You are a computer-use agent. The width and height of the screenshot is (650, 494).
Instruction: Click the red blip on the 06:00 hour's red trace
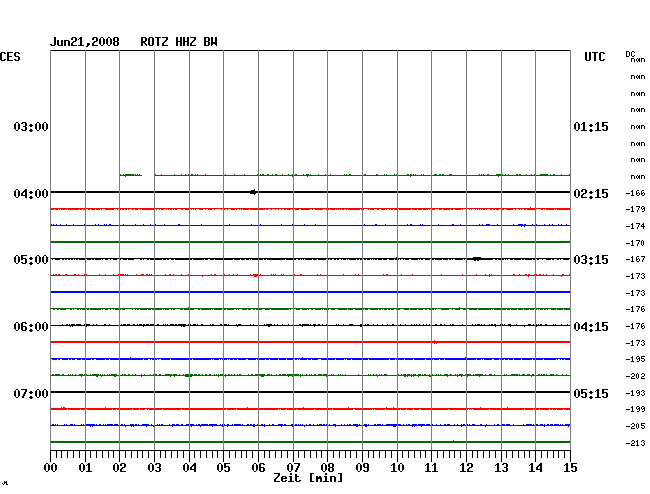click(x=434, y=342)
